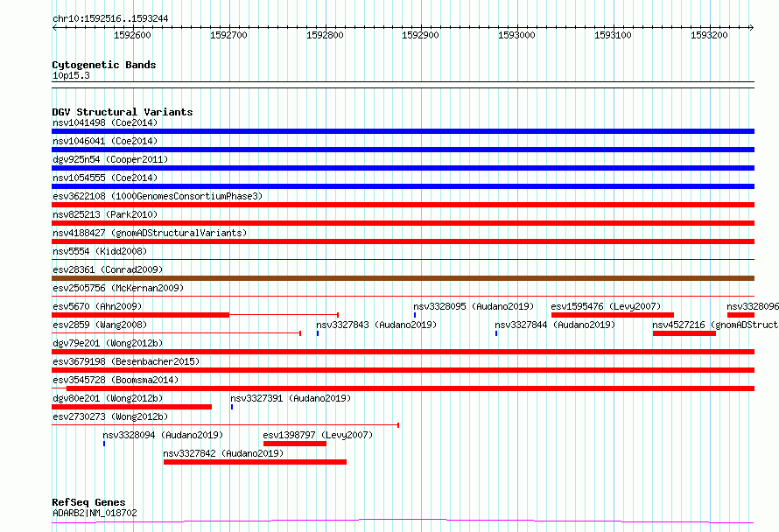779x532 pixels.
Task: Click the nsv3328094 (Audano2019) label
Action: pyautogui.click(x=163, y=435)
